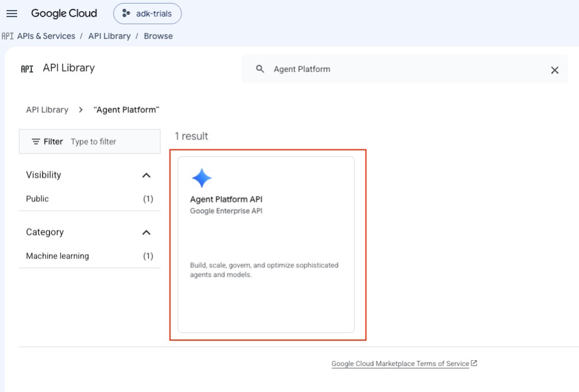Collapse the Visibility section
Viewport: 579px width, 392px height.
tap(147, 175)
